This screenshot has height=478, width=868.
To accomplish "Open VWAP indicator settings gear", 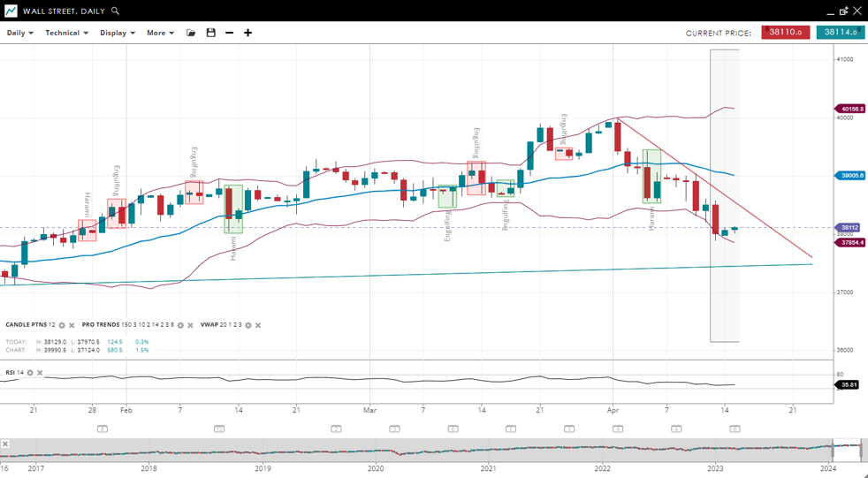I will pyautogui.click(x=248, y=325).
